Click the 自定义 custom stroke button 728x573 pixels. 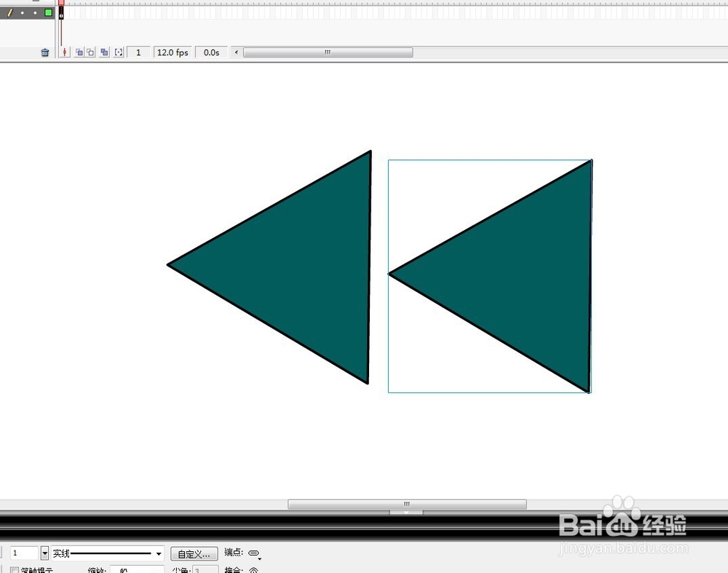(x=194, y=554)
